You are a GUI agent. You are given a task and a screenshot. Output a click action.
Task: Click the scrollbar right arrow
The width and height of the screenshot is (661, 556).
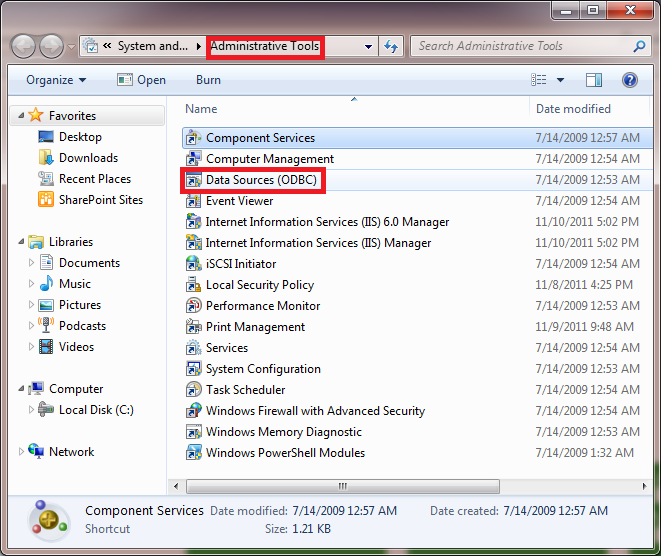point(645,486)
